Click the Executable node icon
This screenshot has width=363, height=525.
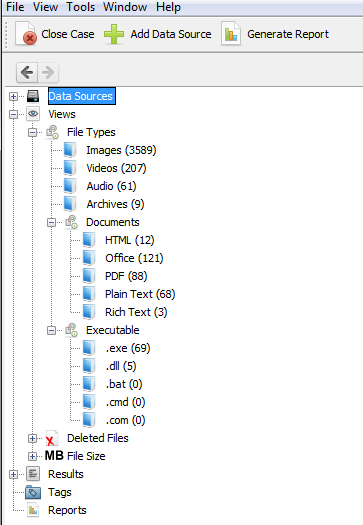[x=71, y=330]
